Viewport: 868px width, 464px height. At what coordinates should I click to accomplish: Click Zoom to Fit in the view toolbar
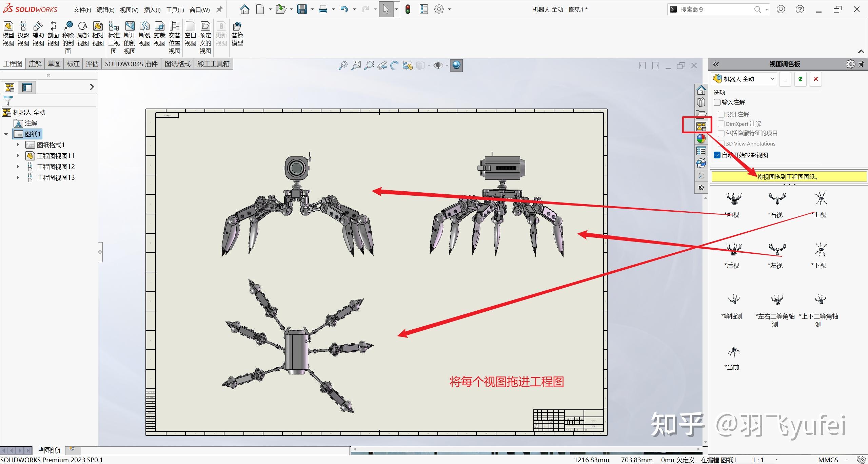tap(343, 65)
